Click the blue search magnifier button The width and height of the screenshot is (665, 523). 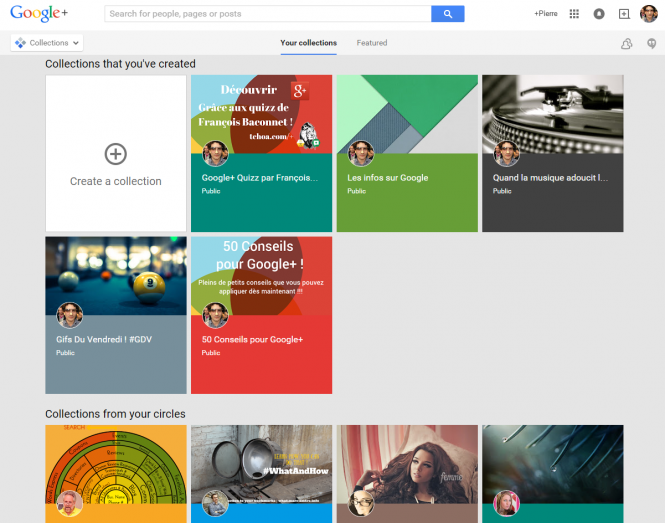[447, 14]
